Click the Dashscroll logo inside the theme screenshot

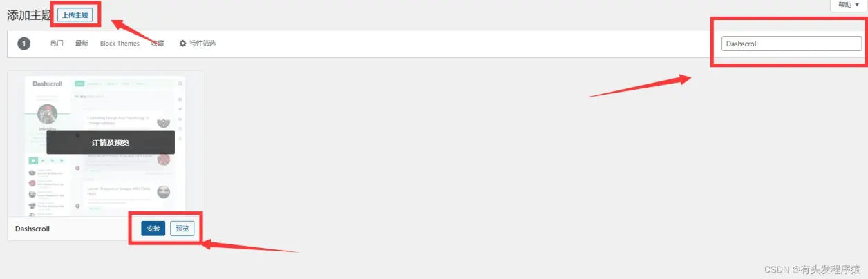47,84
